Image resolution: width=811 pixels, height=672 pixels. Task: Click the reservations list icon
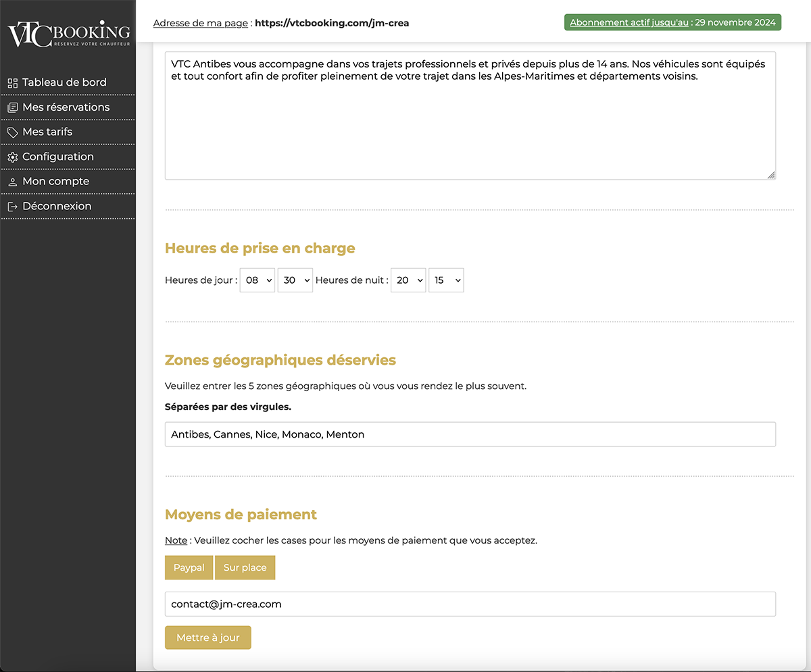coord(12,107)
